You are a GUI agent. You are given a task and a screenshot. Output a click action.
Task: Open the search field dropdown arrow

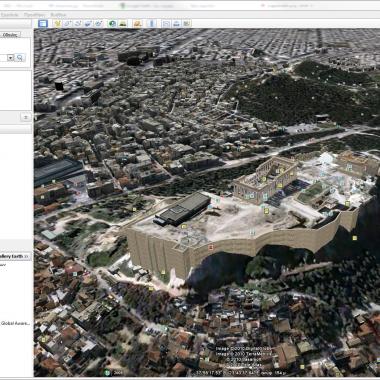point(10,58)
